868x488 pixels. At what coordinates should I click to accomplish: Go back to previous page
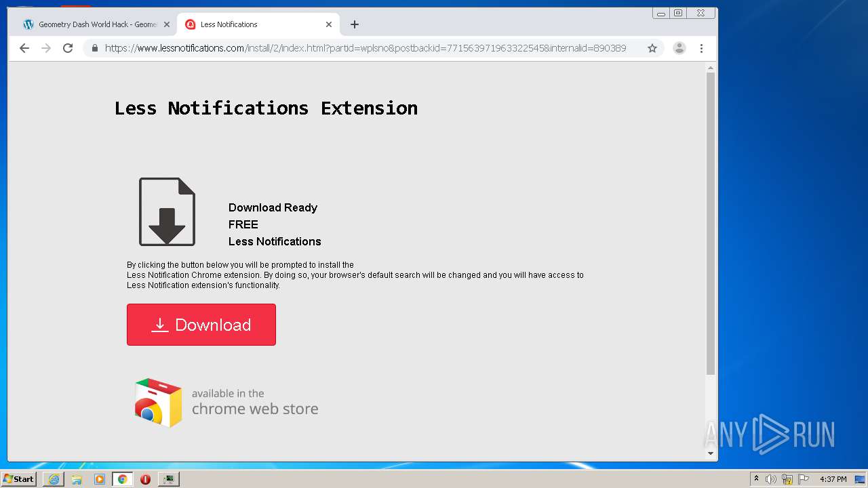[24, 48]
